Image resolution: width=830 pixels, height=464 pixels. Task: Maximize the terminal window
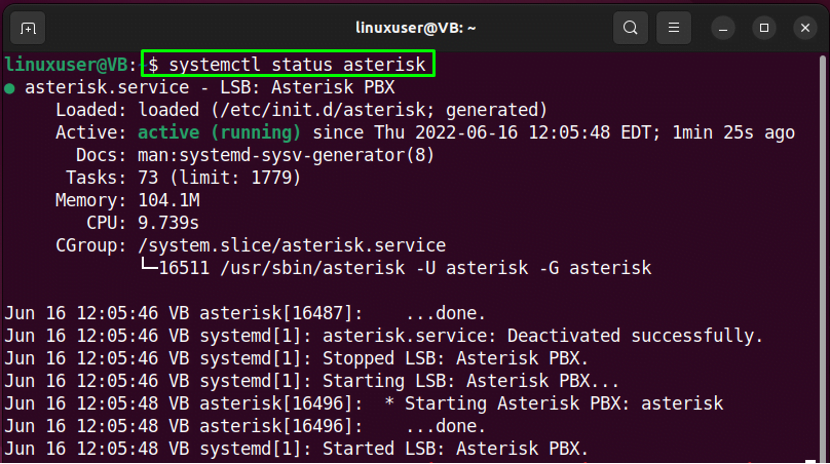click(764, 28)
